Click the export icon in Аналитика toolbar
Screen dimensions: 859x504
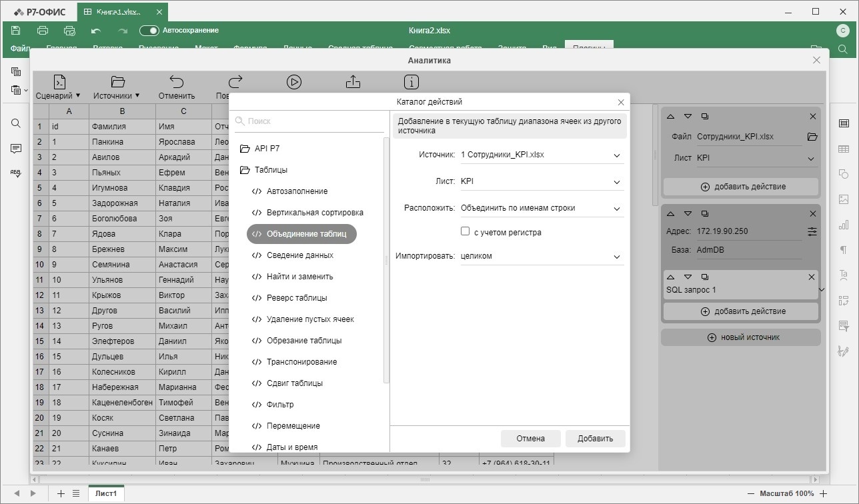click(353, 82)
